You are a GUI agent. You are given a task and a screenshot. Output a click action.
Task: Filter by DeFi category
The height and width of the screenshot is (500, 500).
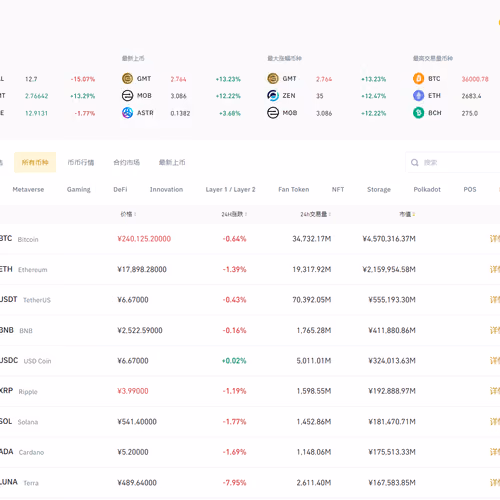(120, 189)
